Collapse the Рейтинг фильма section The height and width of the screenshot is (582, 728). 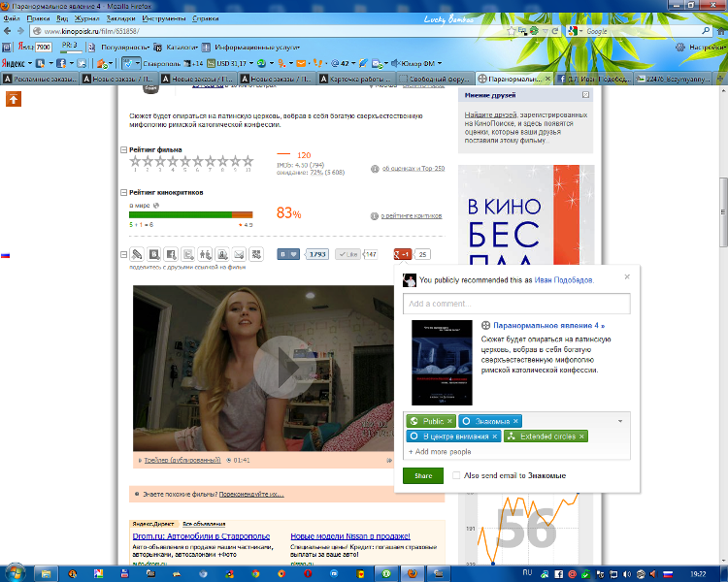point(123,150)
